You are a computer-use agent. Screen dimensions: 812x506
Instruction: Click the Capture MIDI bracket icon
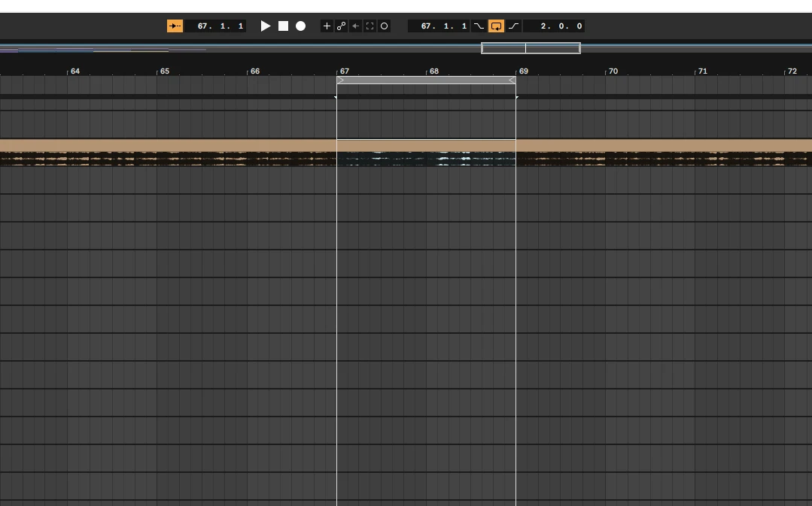tap(370, 26)
